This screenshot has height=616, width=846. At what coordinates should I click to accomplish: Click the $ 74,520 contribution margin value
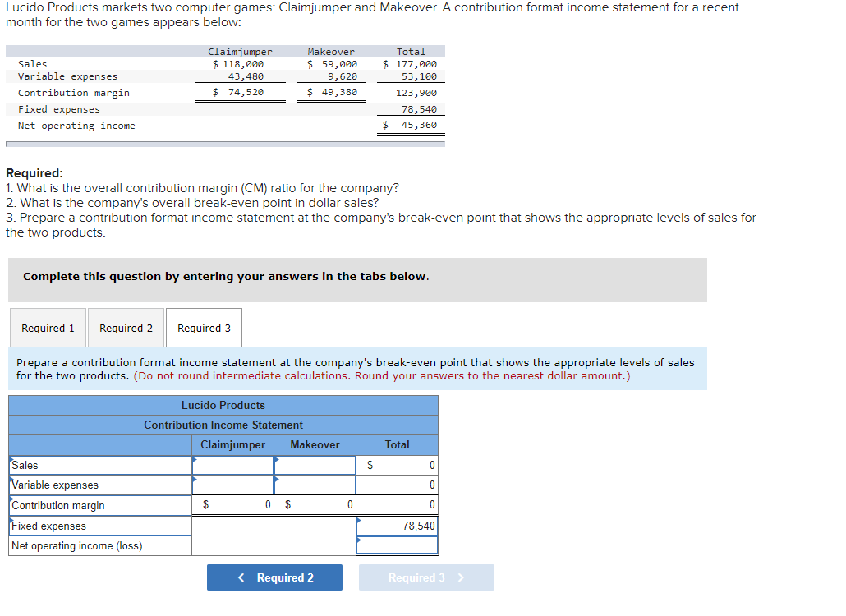(238, 92)
